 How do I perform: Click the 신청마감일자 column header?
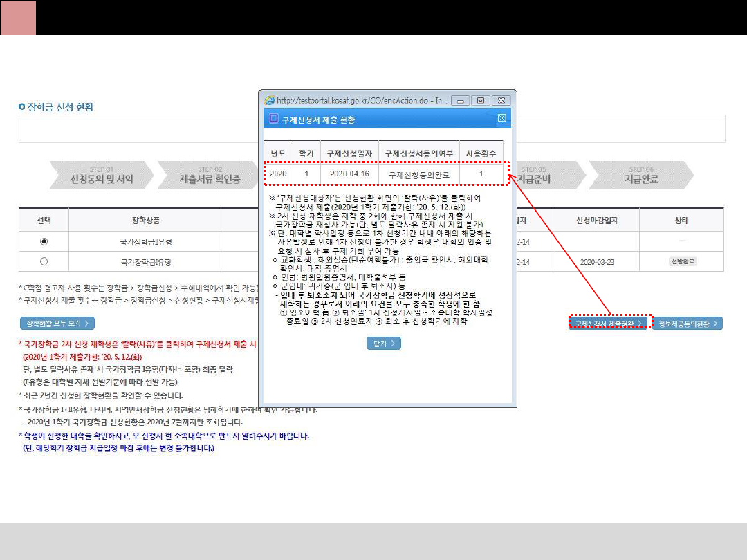pyautogui.click(x=596, y=221)
